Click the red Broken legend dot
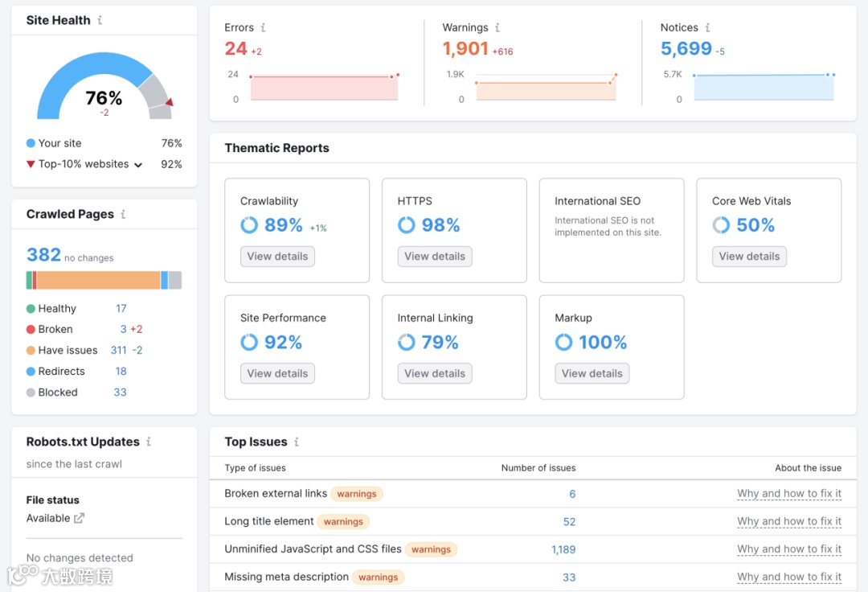 [31, 329]
